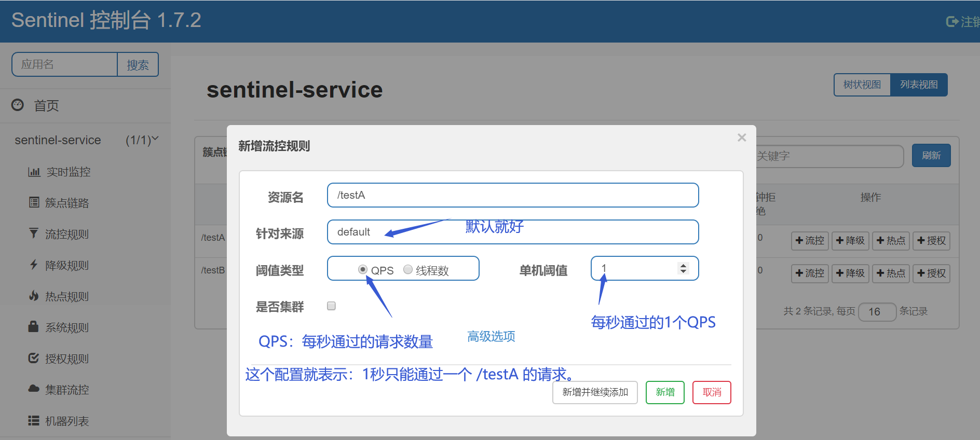Select the 线程数 threshold type radio

coord(408,269)
